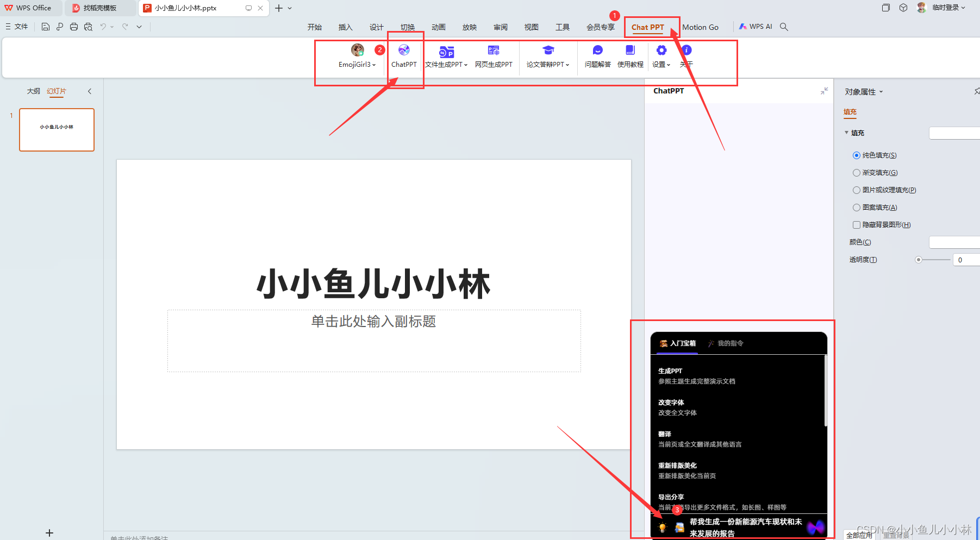Switch to the 插入 ribbon tab
The height and width of the screenshot is (540, 980).
point(345,27)
